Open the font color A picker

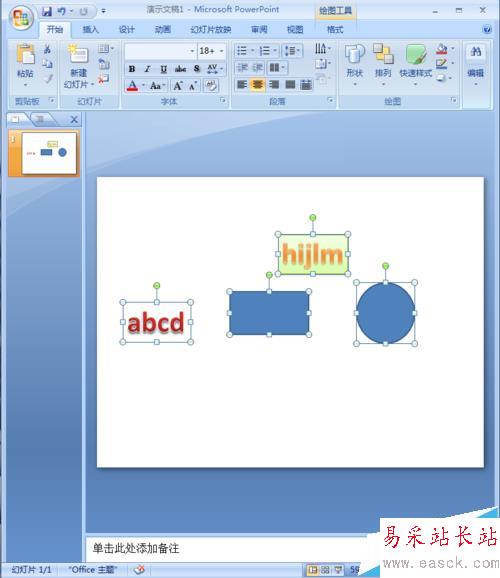[132, 86]
